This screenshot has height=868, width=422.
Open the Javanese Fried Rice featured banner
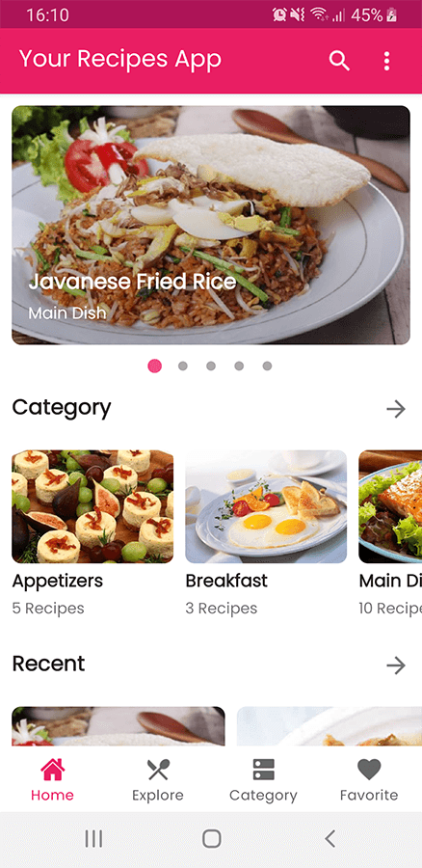[x=211, y=225]
